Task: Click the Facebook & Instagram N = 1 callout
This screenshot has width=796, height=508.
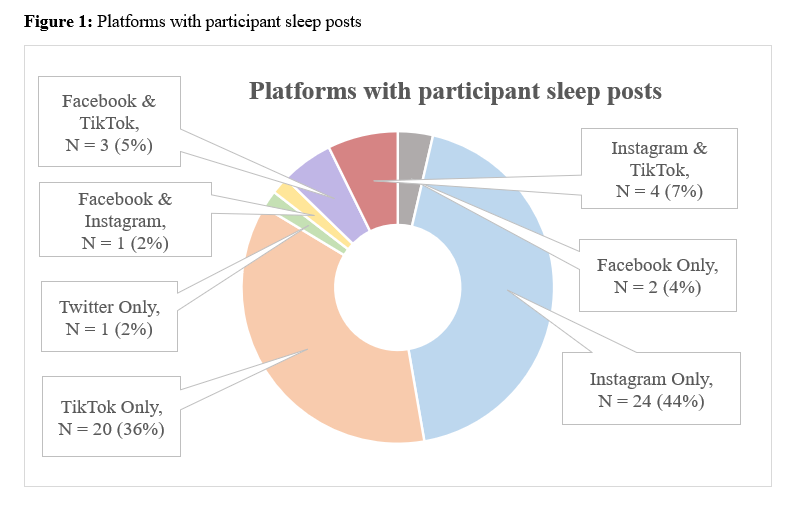Action: (125, 220)
